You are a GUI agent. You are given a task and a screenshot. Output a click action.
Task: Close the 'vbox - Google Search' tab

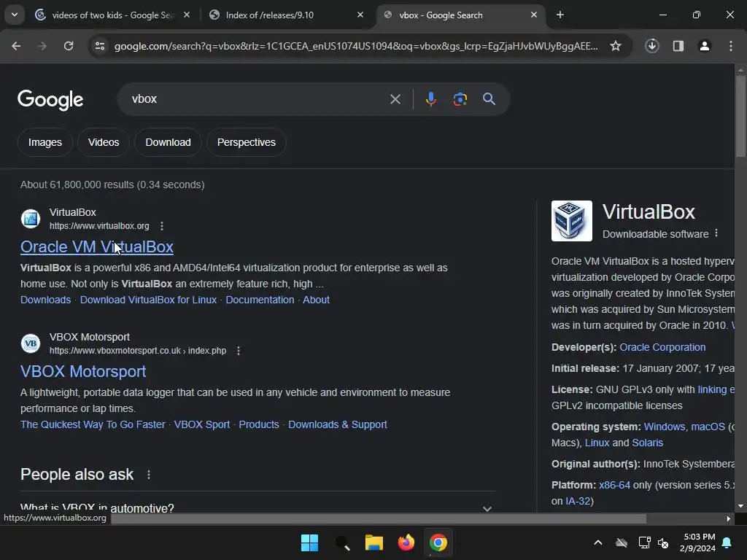[x=533, y=15]
